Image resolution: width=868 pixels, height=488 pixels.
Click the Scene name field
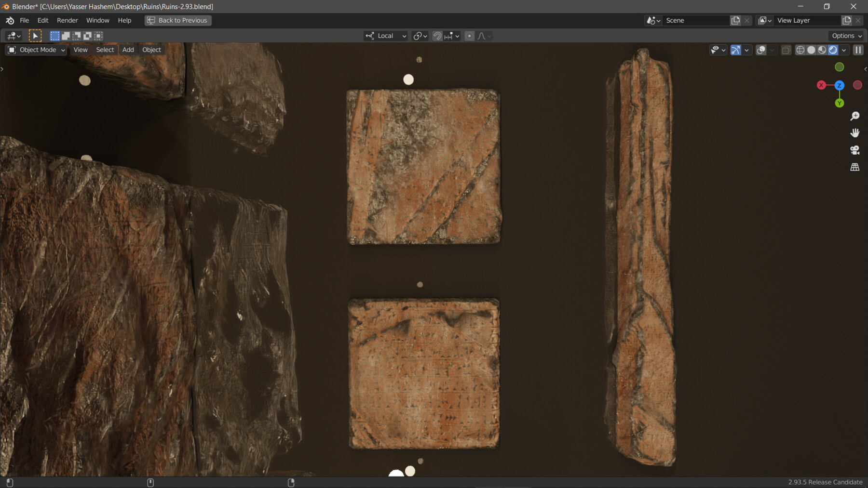pyautogui.click(x=695, y=20)
